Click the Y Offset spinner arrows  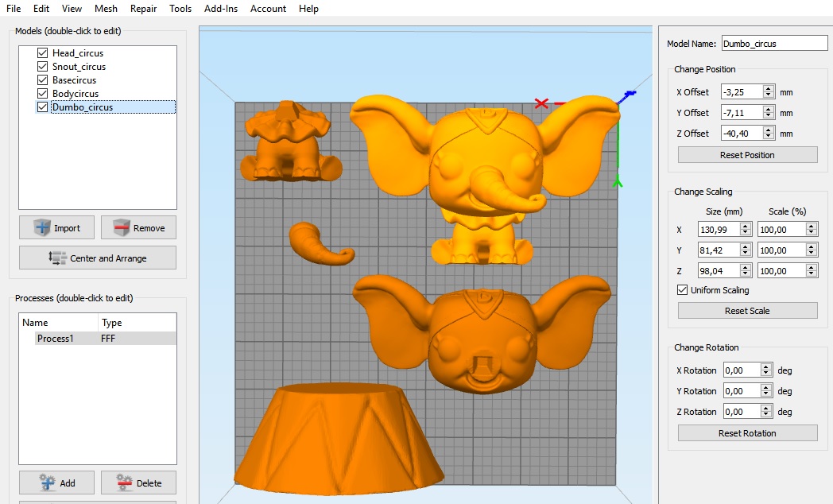tap(769, 113)
